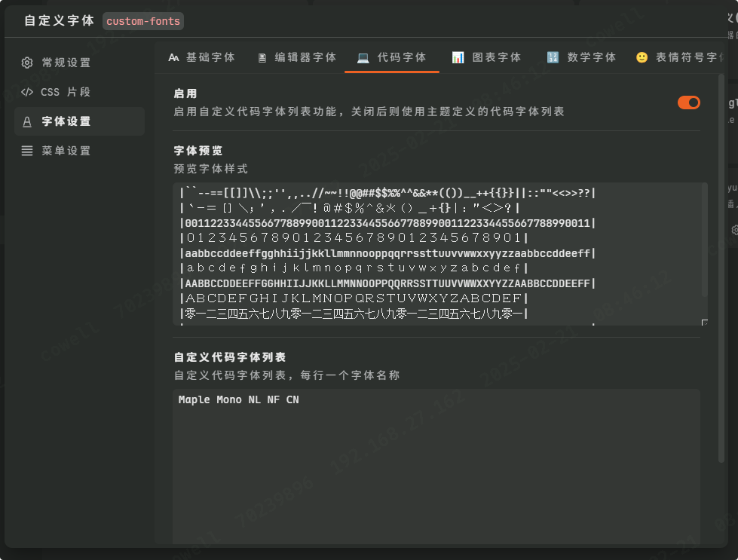
Task: Click the laptop icon on 代码字体 tab
Action: pos(363,58)
